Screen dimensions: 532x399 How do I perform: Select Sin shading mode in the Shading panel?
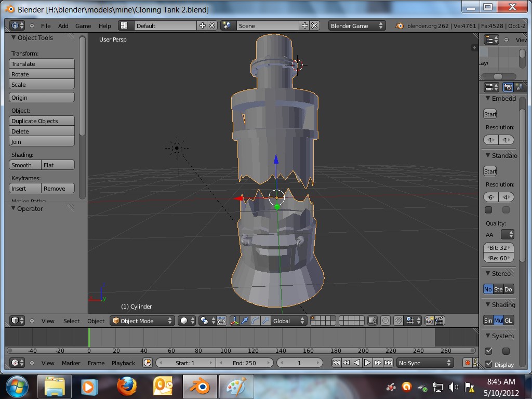[488, 321]
